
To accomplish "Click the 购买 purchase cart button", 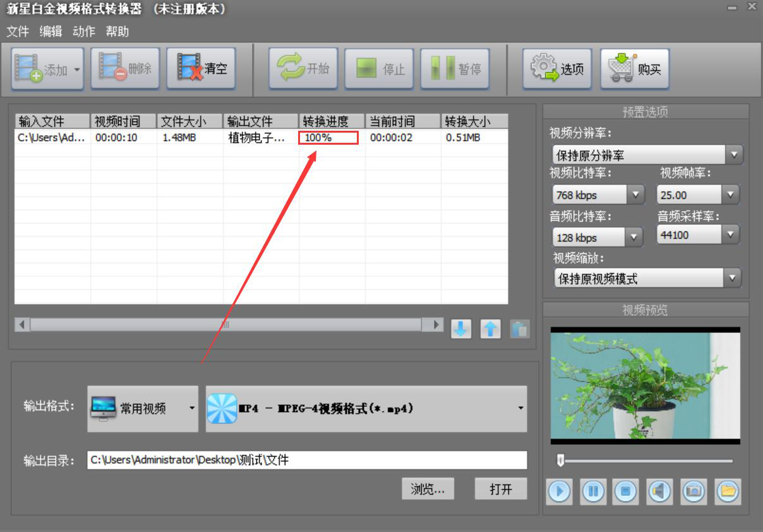I will click(634, 68).
